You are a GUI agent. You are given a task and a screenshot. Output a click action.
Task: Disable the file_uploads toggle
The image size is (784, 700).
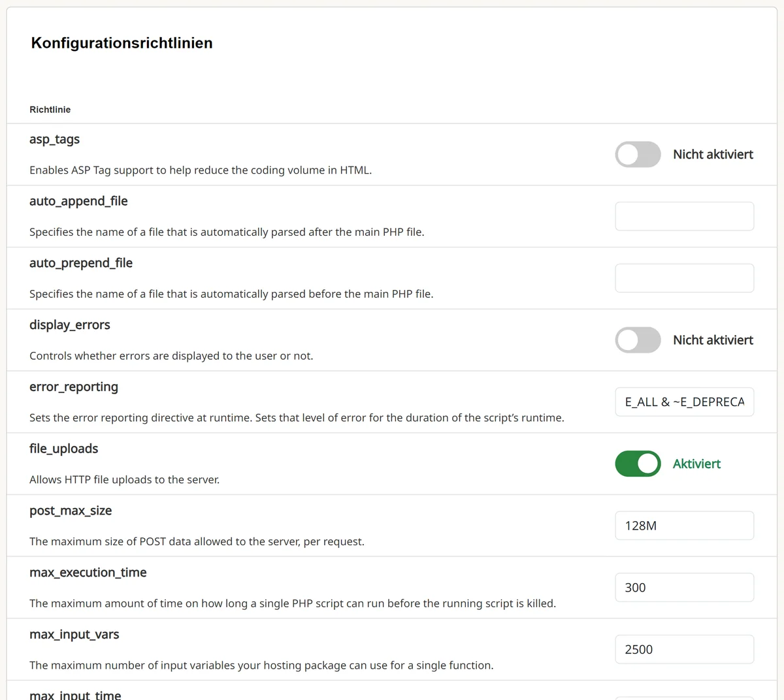tap(638, 464)
